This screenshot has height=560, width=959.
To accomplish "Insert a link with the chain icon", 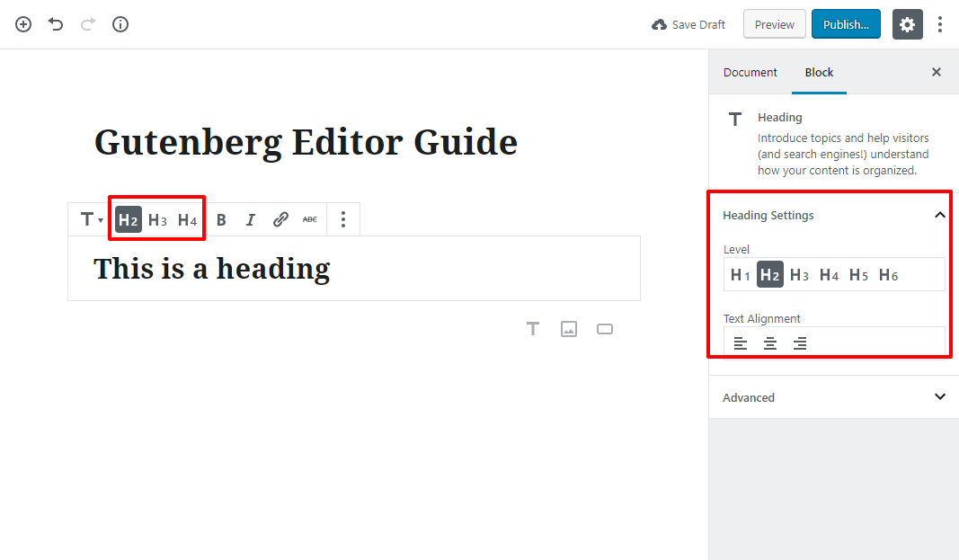I will tap(280, 219).
